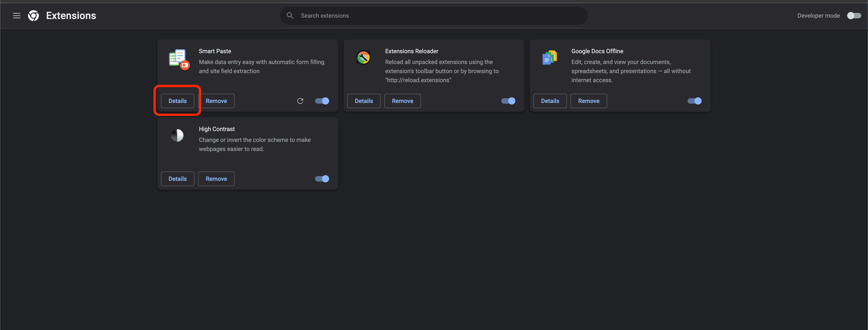The width and height of the screenshot is (868, 330).
Task: Click Smart Paste description text
Action: tap(262, 67)
